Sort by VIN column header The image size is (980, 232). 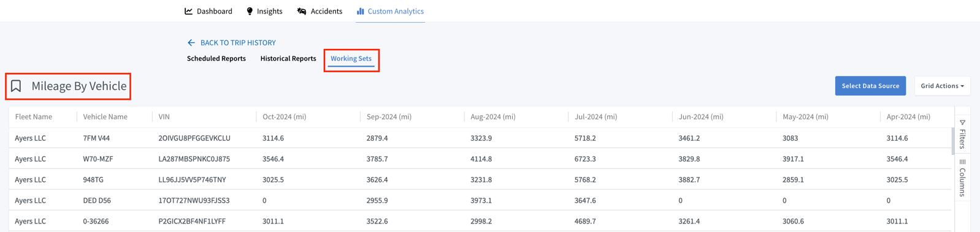pyautogui.click(x=164, y=117)
